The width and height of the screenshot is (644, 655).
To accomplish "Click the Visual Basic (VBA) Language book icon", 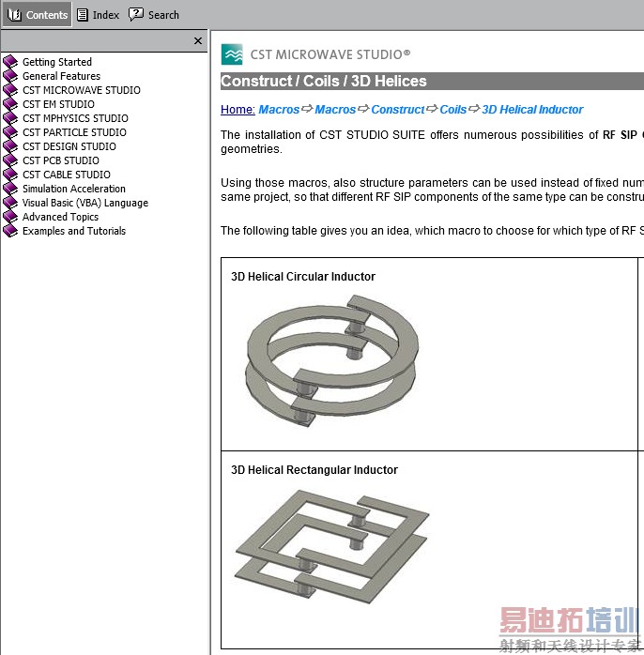I will coord(10,203).
